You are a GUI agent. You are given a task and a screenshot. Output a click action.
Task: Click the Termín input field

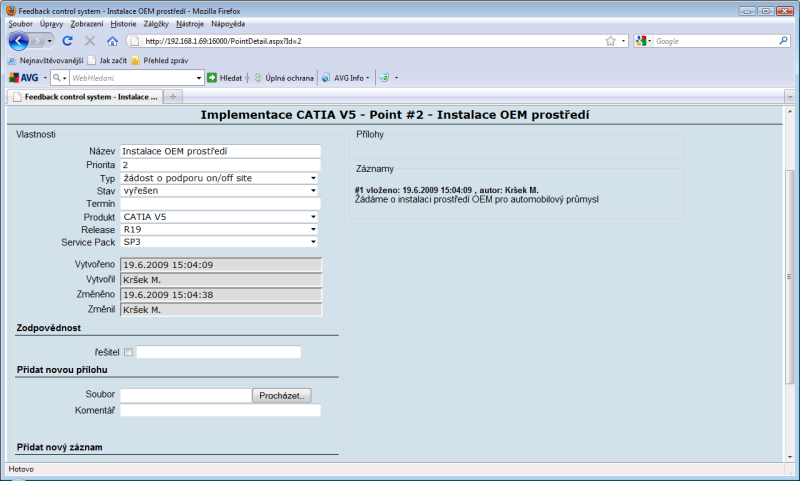point(220,204)
